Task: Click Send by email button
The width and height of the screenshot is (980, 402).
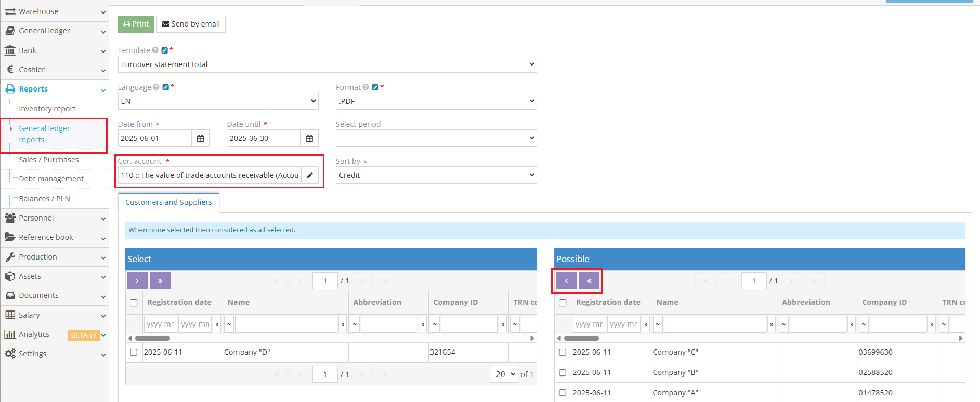Action: [191, 24]
